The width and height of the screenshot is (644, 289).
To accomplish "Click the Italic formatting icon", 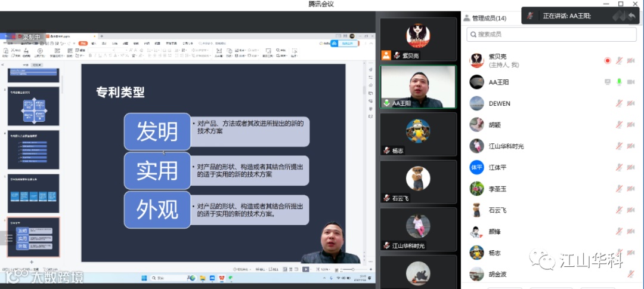I will pos(95,56).
